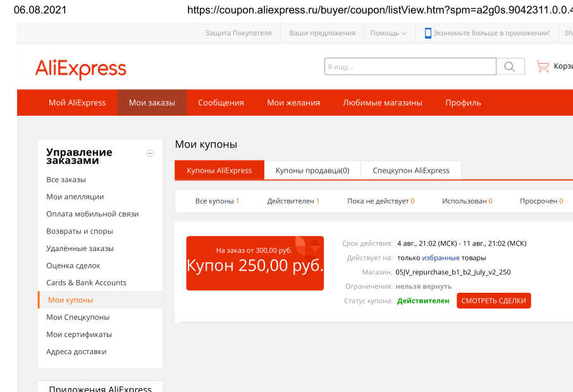Viewport: 573px width, 392px height.
Task: Open Мои заказы menu item
Action: point(152,102)
